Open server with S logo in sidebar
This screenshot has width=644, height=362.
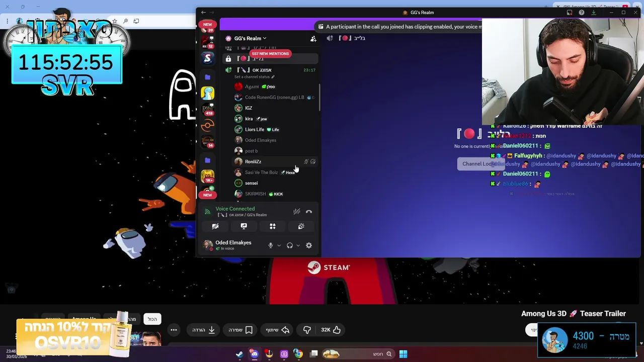(208, 58)
